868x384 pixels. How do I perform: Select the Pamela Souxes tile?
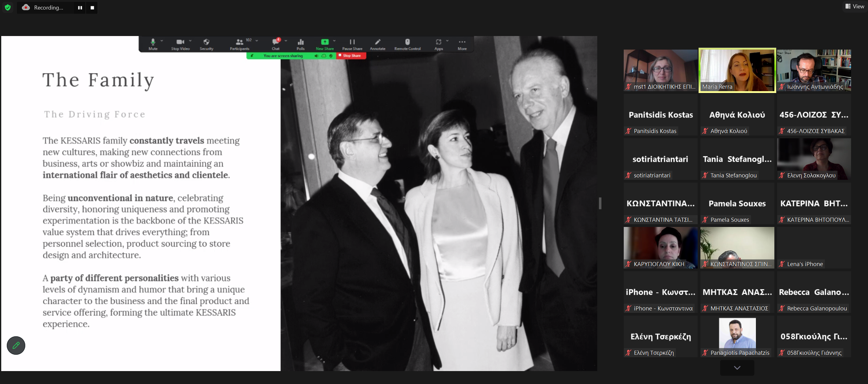coord(737,204)
